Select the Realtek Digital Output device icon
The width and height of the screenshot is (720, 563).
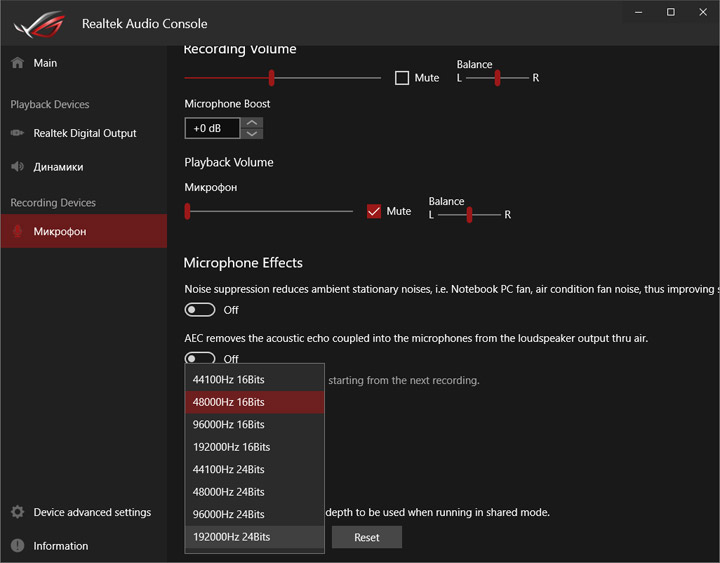[x=17, y=133]
